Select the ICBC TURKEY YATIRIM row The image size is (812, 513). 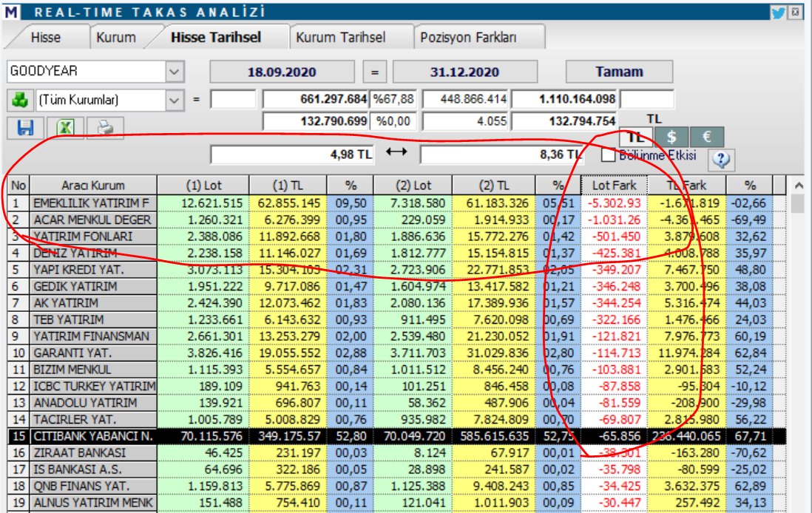click(93, 386)
